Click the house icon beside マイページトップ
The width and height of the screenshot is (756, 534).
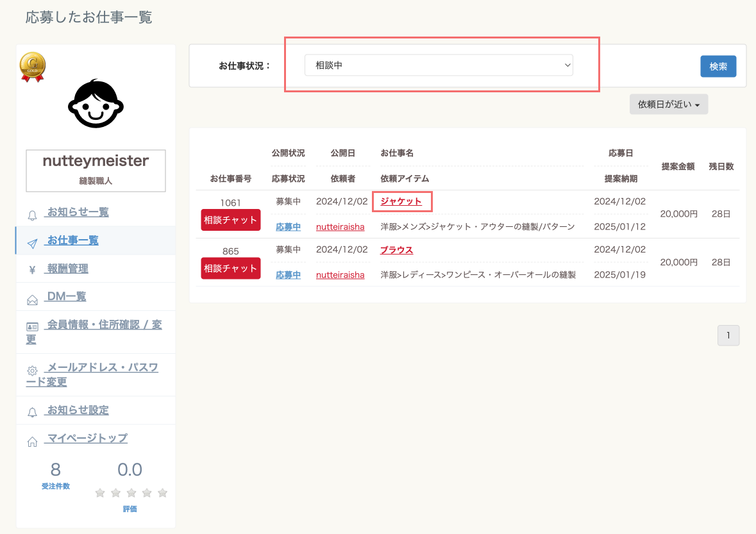click(32, 442)
